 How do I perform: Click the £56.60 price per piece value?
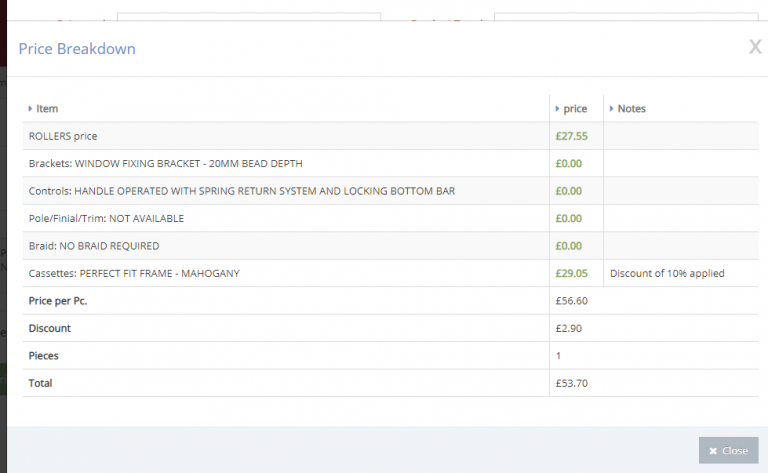(x=572, y=300)
